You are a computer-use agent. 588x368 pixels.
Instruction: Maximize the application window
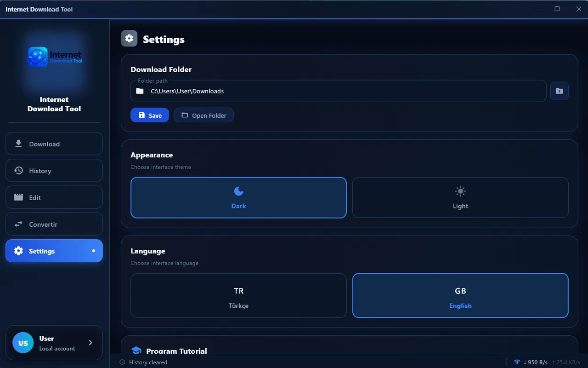[x=557, y=9]
